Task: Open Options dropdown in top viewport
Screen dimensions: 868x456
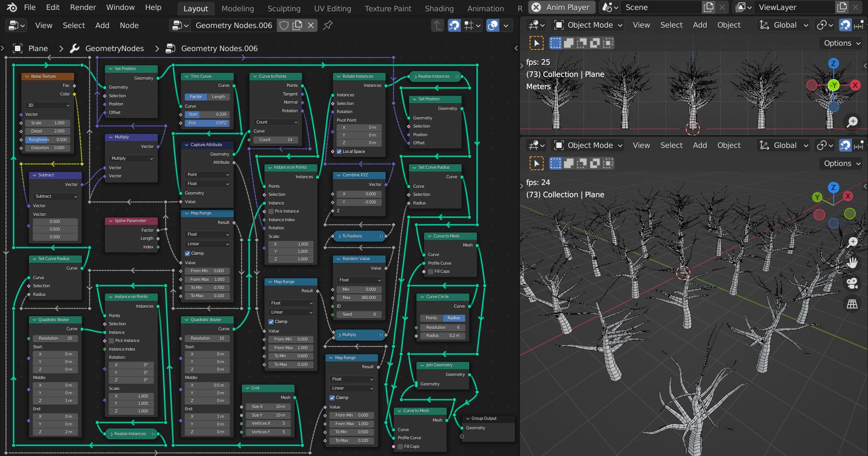Action: coord(841,43)
